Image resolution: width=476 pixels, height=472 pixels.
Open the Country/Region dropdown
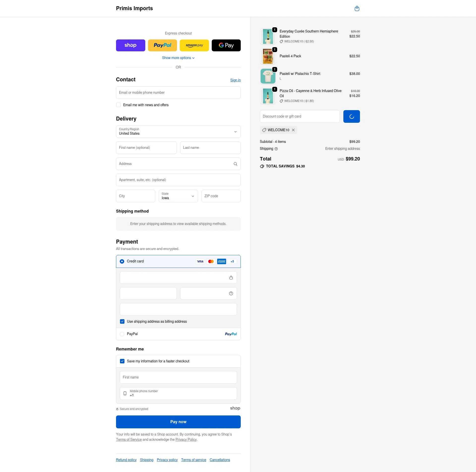[x=178, y=131]
